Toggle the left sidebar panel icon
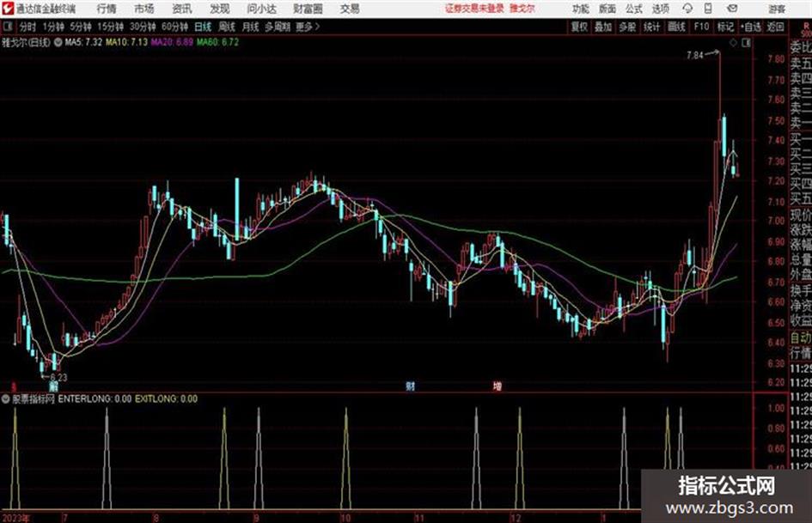The height and width of the screenshot is (523, 812). pyautogui.click(x=7, y=27)
